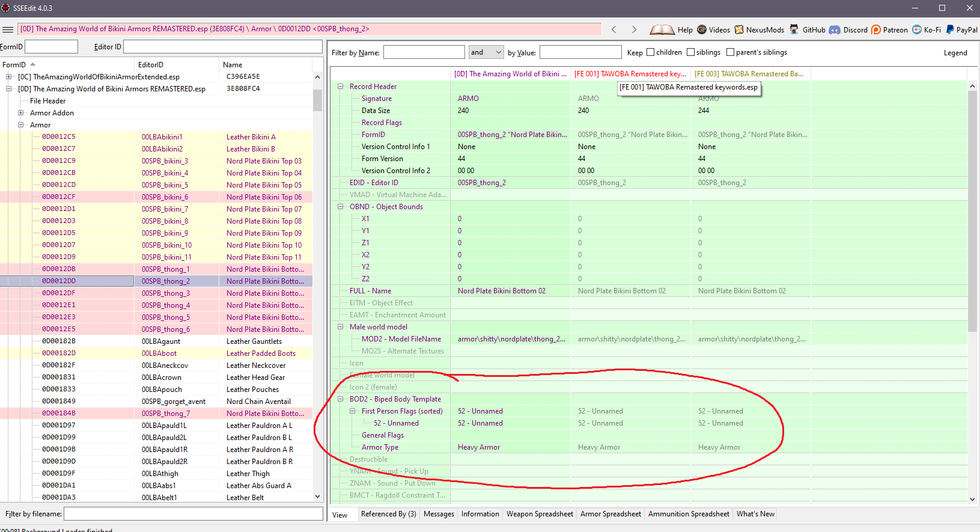
Task: Open the What's New tab
Action: [x=755, y=514]
